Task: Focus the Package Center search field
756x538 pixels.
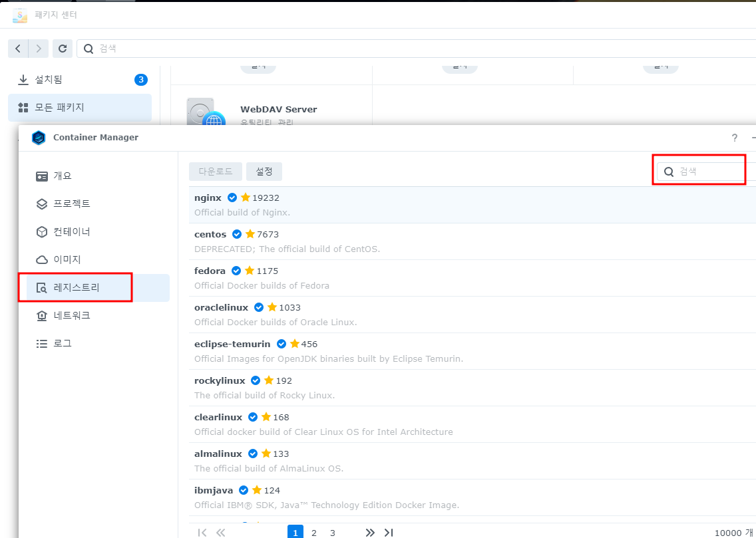Action: tap(416, 49)
